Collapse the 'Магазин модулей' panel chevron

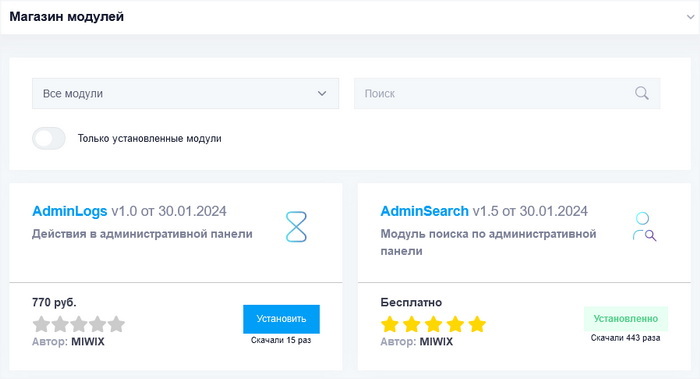click(x=690, y=17)
